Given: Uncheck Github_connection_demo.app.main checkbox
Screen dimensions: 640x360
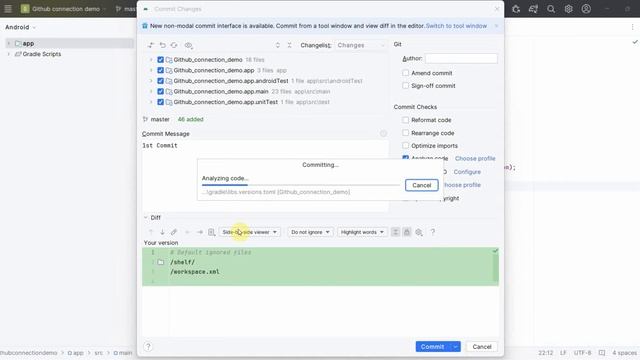Looking at the screenshot, I should pyautogui.click(x=160, y=91).
